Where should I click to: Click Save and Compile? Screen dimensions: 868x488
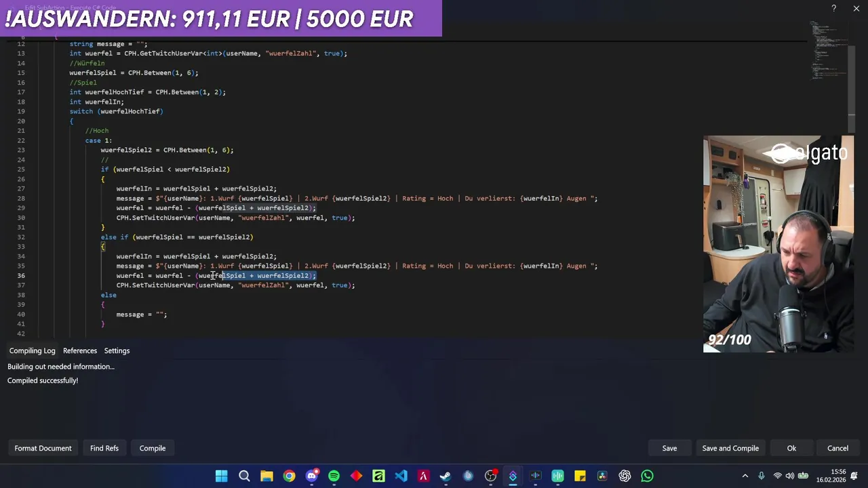(730, 448)
